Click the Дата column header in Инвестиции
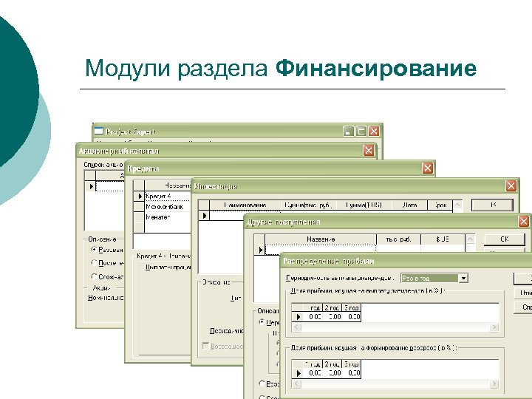 409,205
